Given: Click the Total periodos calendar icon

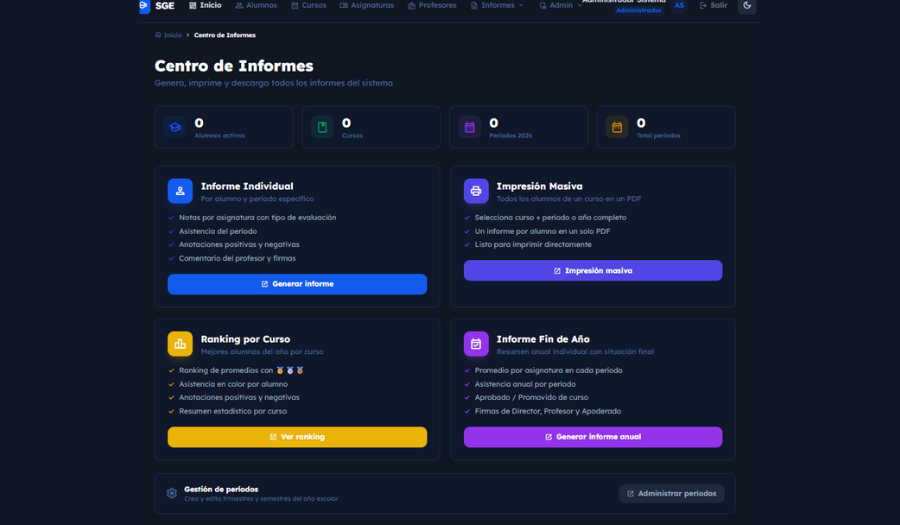Looking at the screenshot, I should click(617, 127).
